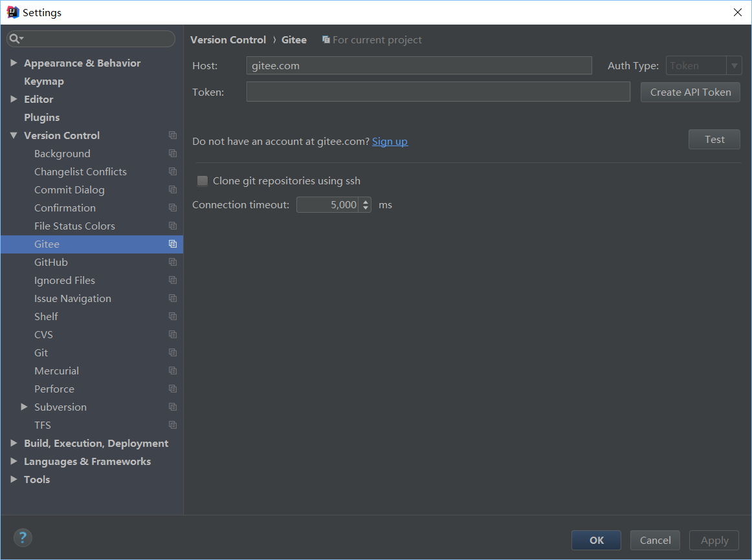This screenshot has width=752, height=560.
Task: Click the project-level icon beside Version Control
Action: (173, 136)
